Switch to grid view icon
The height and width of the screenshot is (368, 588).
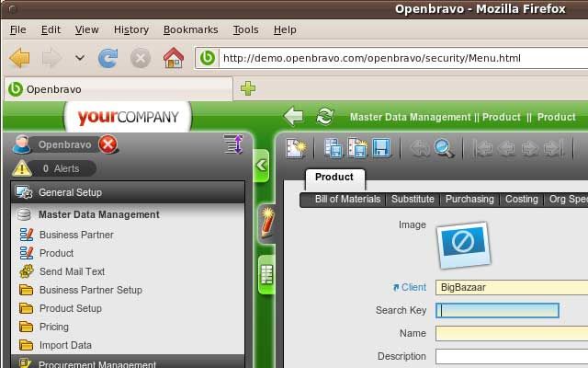(x=266, y=274)
